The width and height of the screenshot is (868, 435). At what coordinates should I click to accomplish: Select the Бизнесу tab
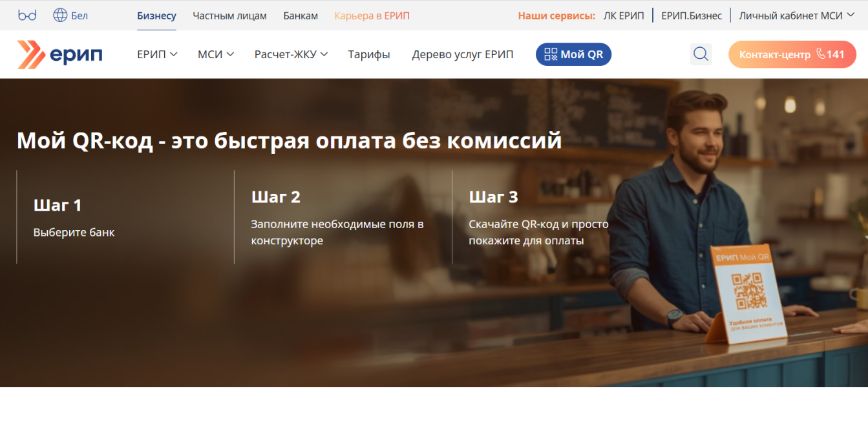[156, 16]
